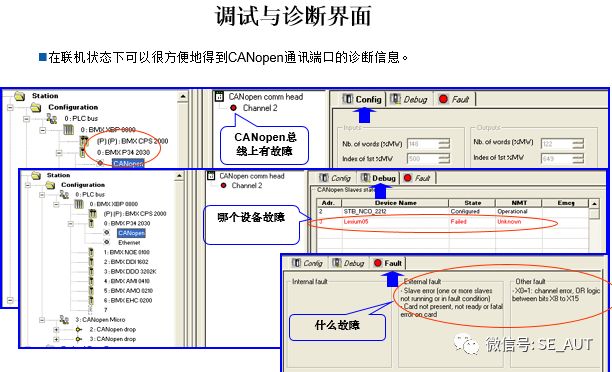The image size is (612, 372).
Task: Expand 3: CANopen drop node
Action: click(56, 339)
